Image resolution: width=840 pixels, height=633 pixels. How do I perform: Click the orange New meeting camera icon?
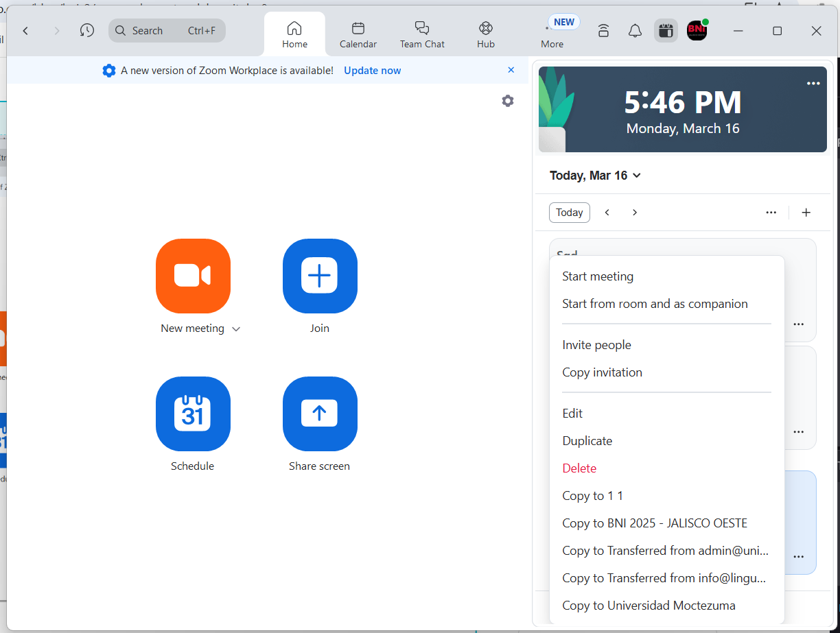tap(193, 276)
